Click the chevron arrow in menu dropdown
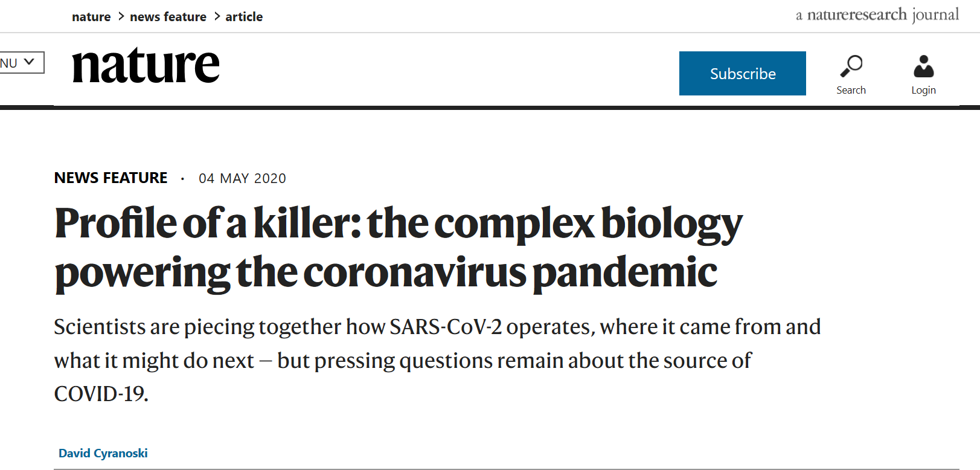980x470 pixels. click(29, 62)
